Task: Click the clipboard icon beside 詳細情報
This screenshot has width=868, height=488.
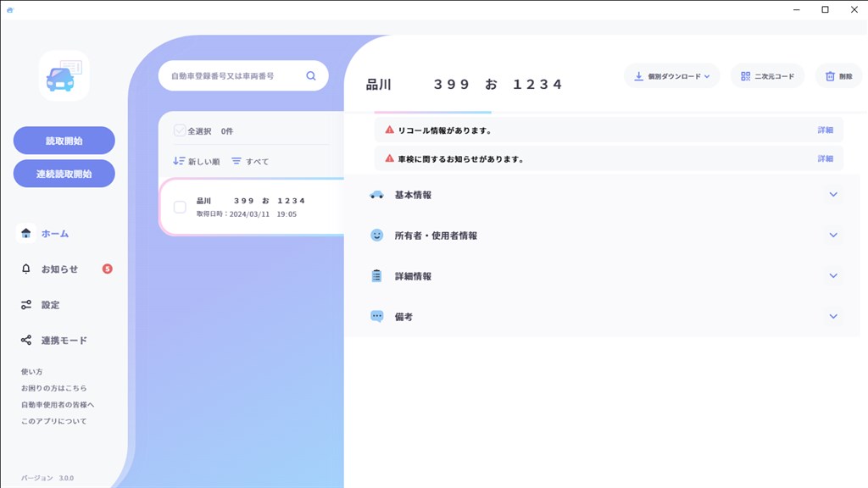Action: 377,275
